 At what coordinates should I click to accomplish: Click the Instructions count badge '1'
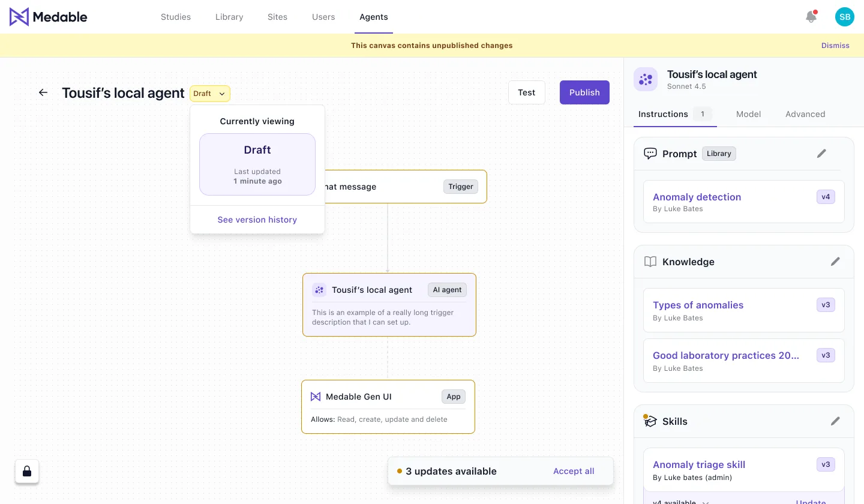703,114
